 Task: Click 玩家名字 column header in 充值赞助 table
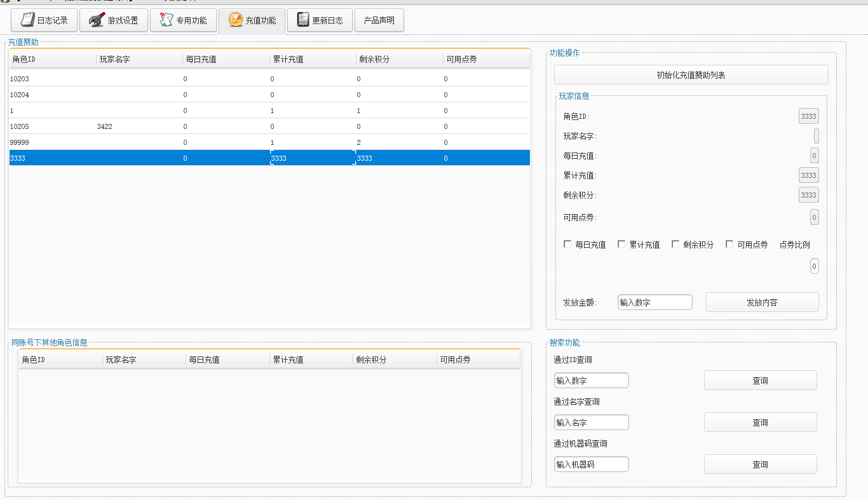tap(139, 59)
